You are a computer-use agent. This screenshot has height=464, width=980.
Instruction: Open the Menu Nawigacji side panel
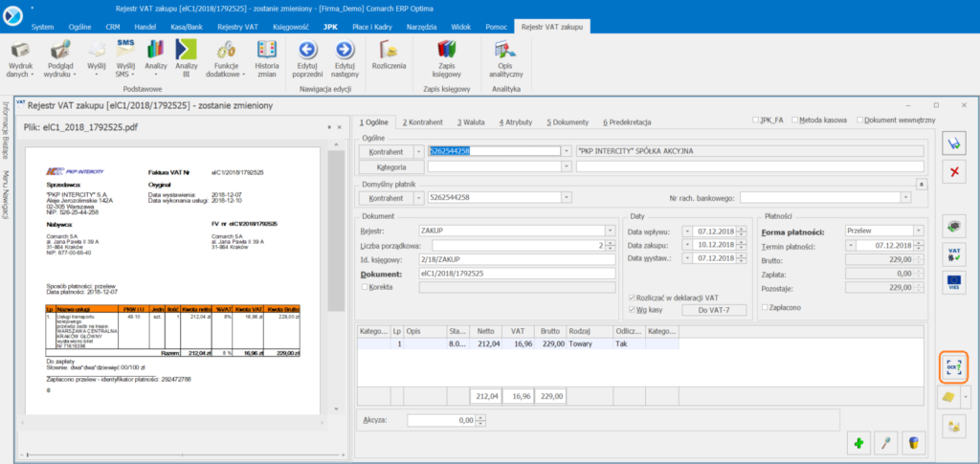5,193
